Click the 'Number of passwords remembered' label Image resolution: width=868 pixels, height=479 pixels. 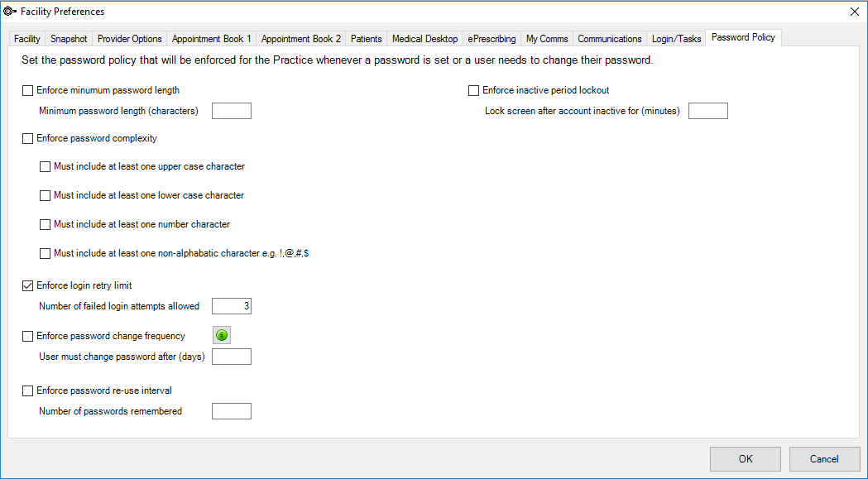tap(110, 411)
